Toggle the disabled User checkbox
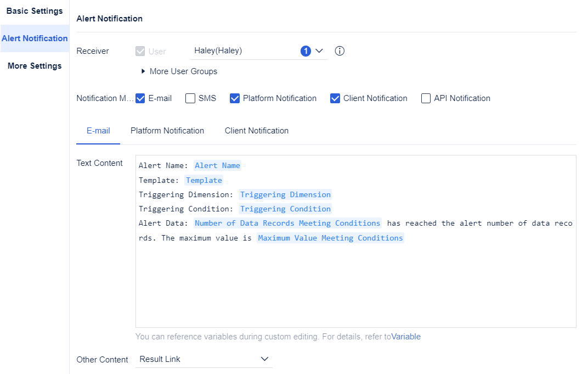This screenshot has height=374, width=588. click(140, 51)
